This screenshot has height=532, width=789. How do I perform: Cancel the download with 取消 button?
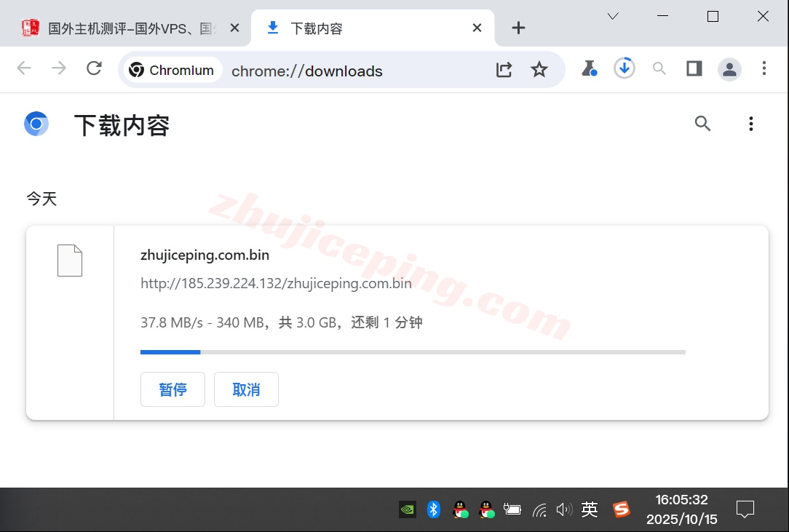click(x=246, y=389)
